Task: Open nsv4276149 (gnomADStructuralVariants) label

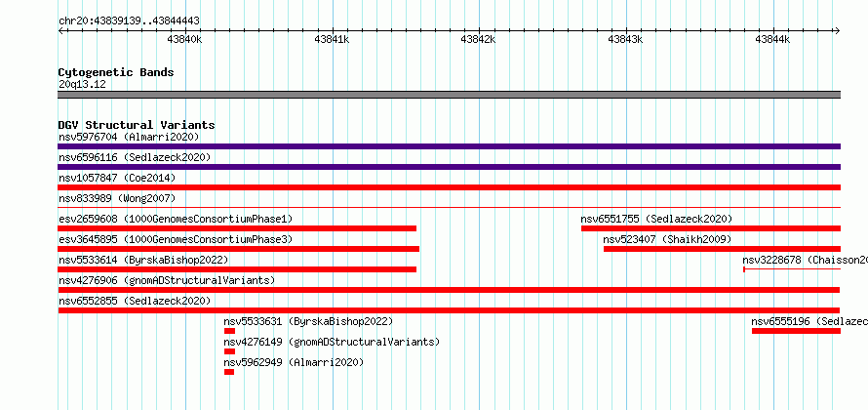Action: [332, 342]
